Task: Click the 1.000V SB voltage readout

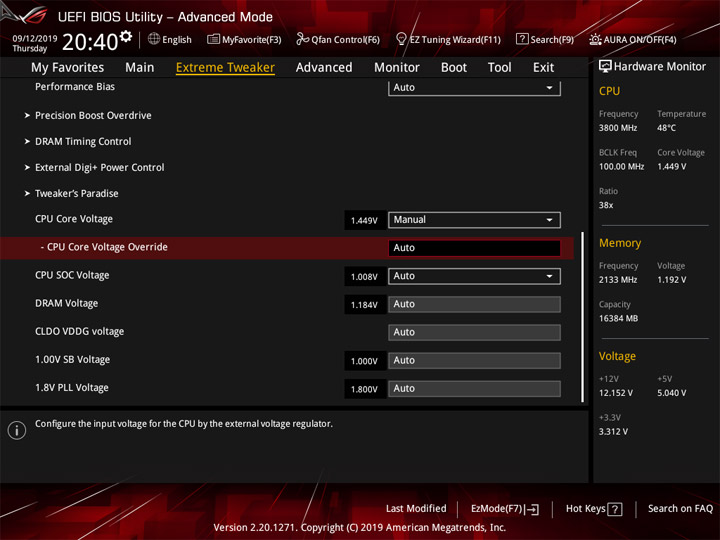Action: pyautogui.click(x=365, y=361)
